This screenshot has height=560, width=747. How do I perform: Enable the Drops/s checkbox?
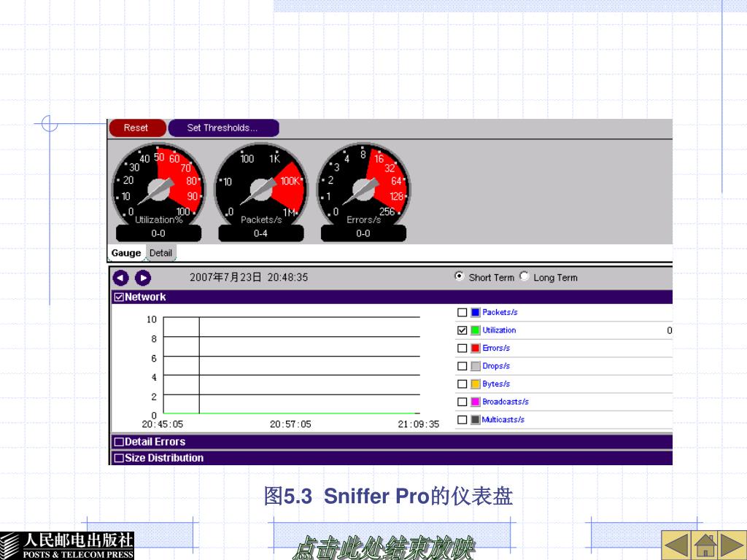[462, 366]
